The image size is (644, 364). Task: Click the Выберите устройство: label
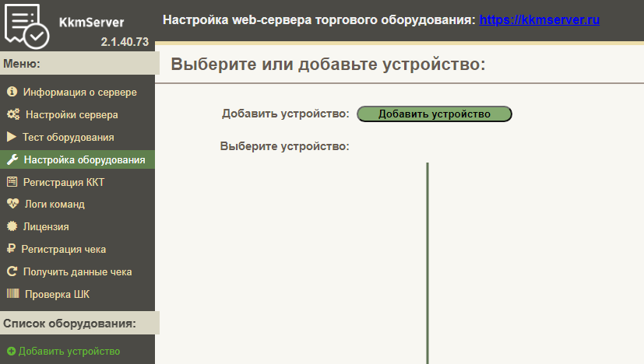[x=285, y=146]
